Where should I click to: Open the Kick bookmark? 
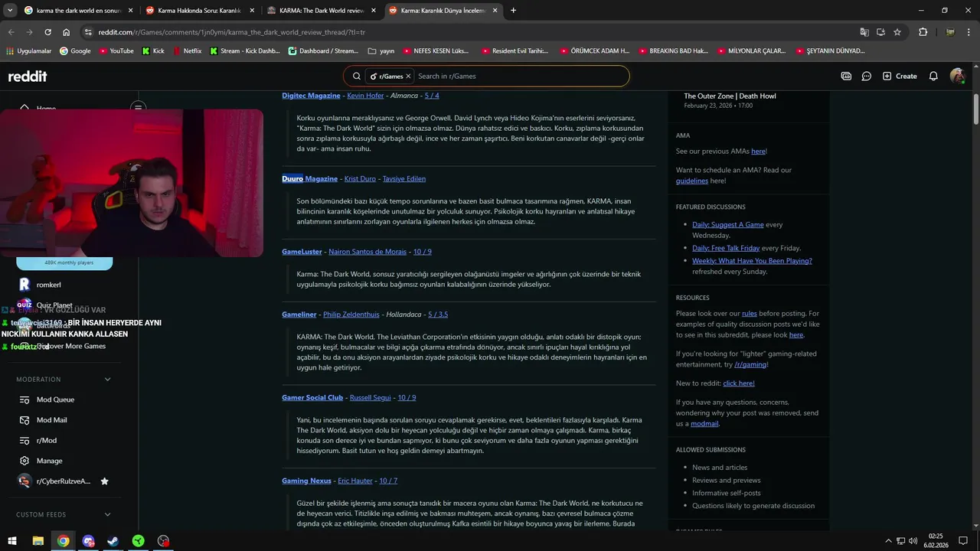(x=153, y=51)
